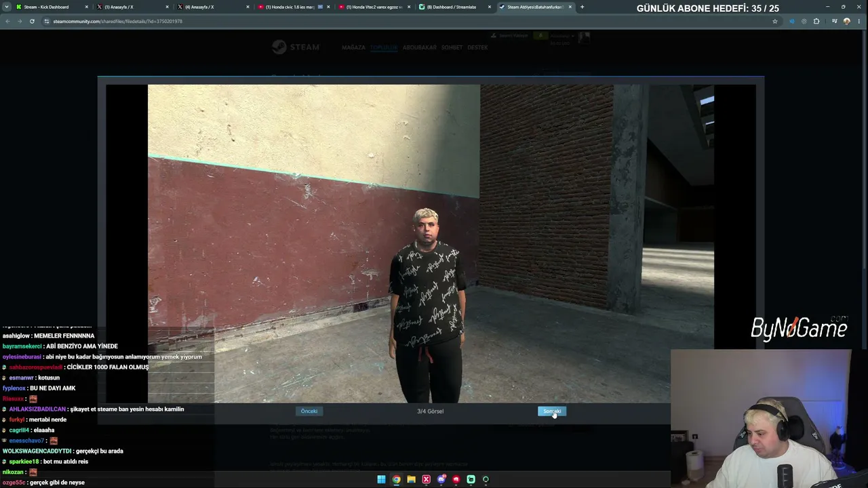This screenshot has height=488, width=868.
Task: Click the gray round extension icon
Action: pos(804,21)
